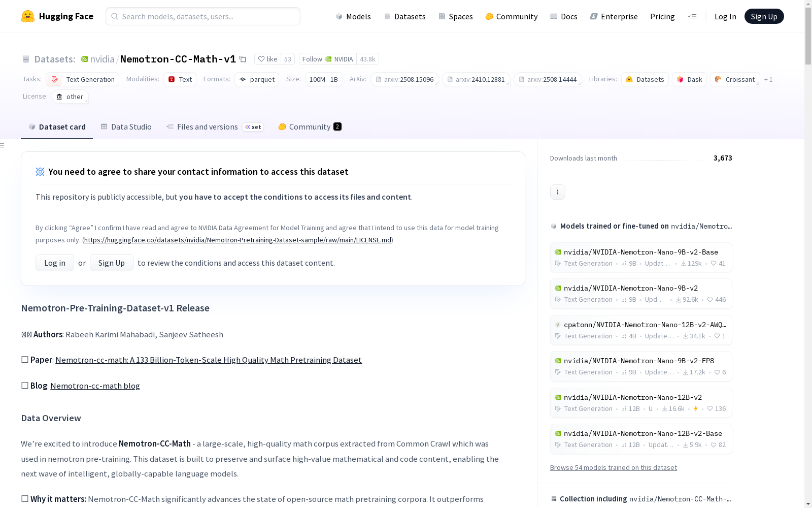Viewport: 812px width, 508px height.
Task: Click the Sign Up button in access notice
Action: tap(112, 263)
